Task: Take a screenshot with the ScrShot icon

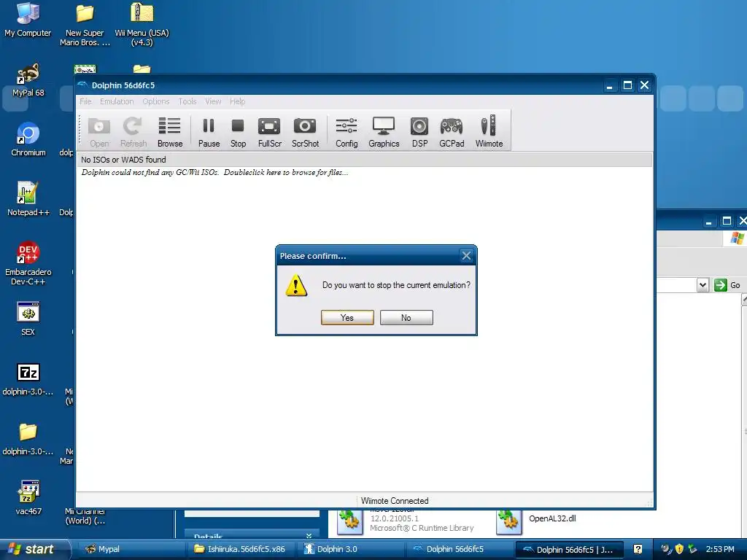Action: click(x=305, y=132)
